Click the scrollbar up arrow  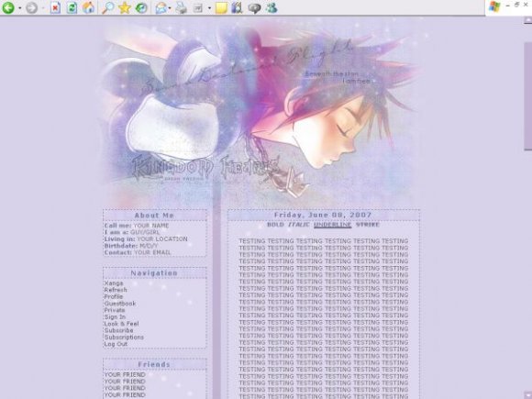click(528, 20)
